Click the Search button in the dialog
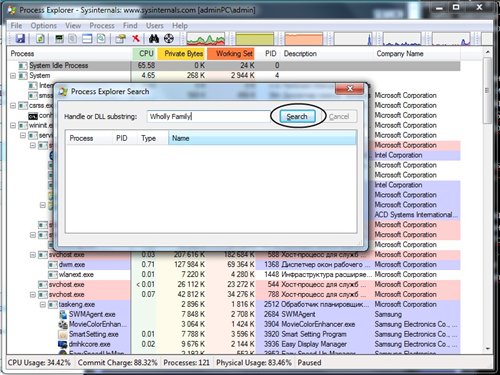This screenshot has width=500, height=375. coord(297,116)
